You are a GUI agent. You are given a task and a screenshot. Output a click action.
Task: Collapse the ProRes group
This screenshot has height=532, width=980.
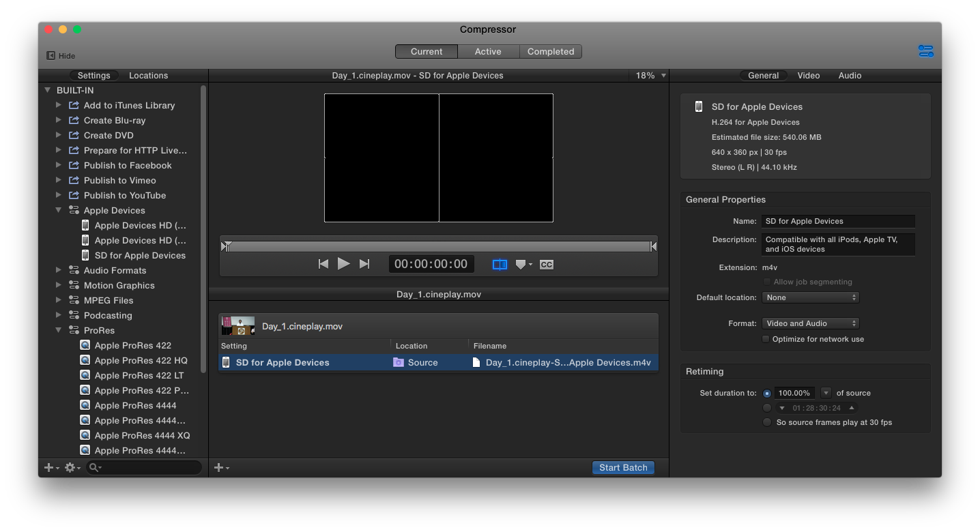click(x=59, y=330)
